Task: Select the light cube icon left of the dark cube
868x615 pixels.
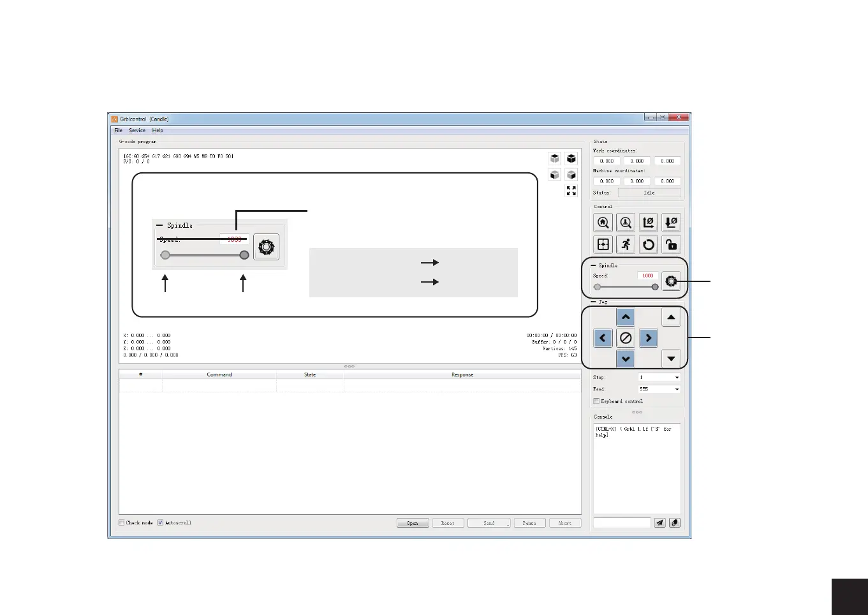Action: 555,159
